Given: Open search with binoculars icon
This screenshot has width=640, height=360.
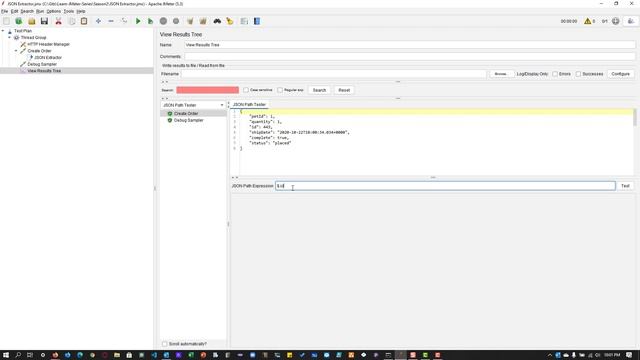Looking at the screenshot, I should pos(217,21).
